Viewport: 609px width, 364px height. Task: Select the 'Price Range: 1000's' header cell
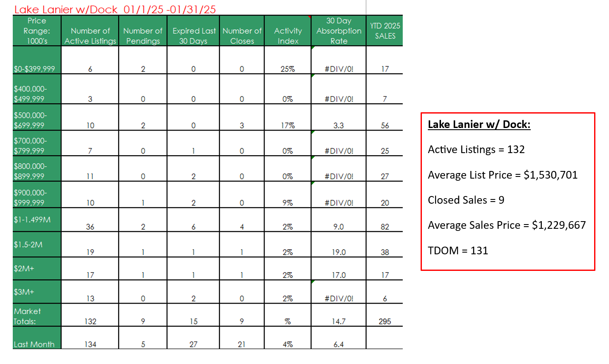point(37,31)
